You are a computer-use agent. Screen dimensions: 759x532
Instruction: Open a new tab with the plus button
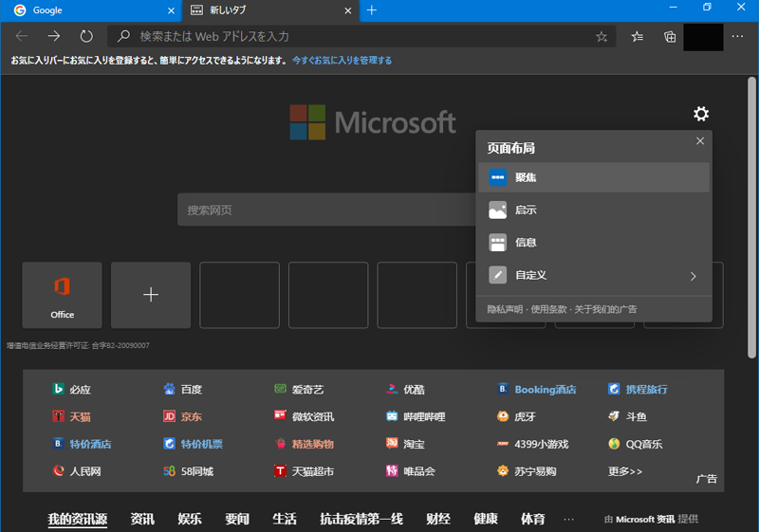[x=372, y=10]
